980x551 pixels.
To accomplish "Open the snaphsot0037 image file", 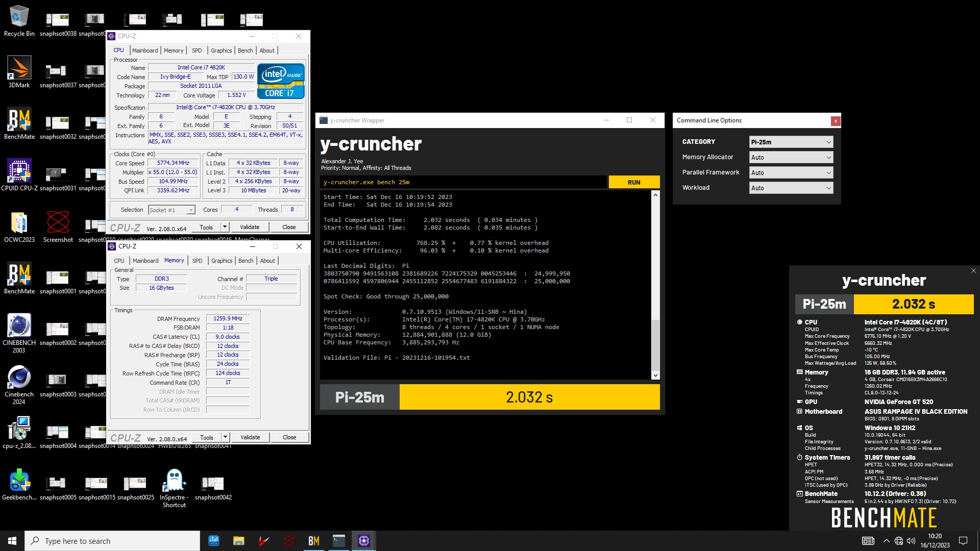I will point(58,76).
